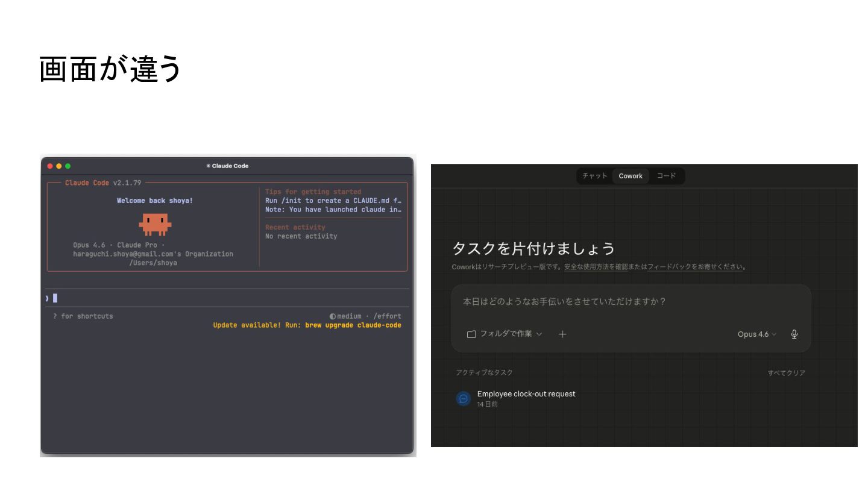The image size is (868, 488).
Task: Click the 'Note: You have launched claude' line
Action: 333,210
